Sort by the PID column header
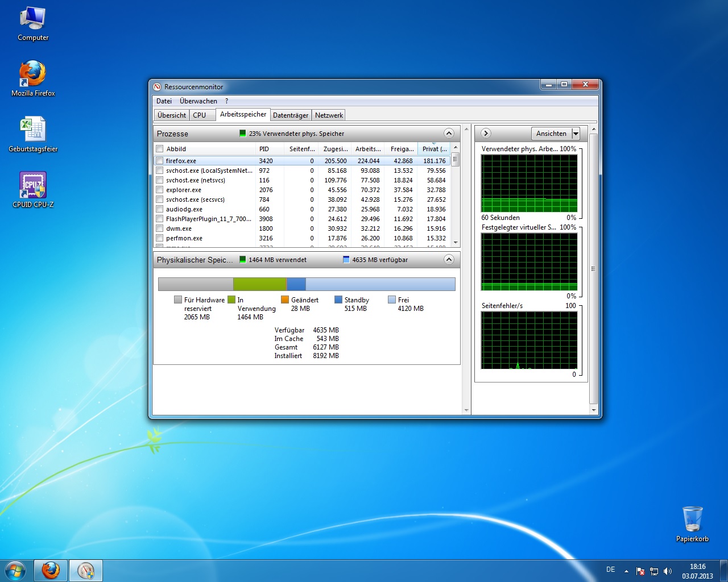The height and width of the screenshot is (582, 728). point(270,149)
